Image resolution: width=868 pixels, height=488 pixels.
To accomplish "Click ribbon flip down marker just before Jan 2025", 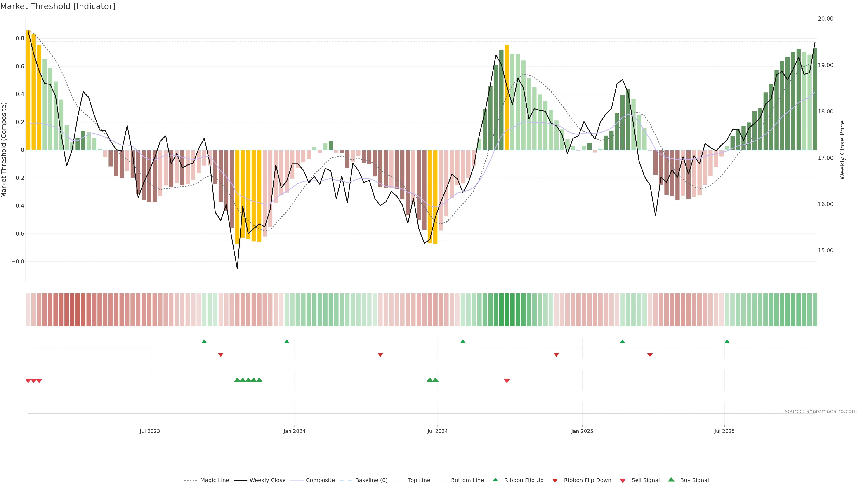I will tap(556, 355).
